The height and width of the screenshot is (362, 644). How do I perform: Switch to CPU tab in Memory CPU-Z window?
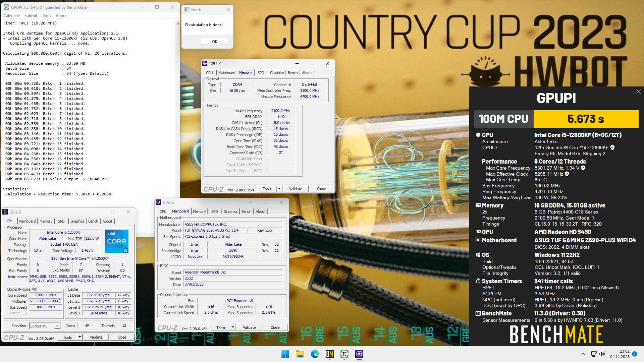pyautogui.click(x=210, y=73)
